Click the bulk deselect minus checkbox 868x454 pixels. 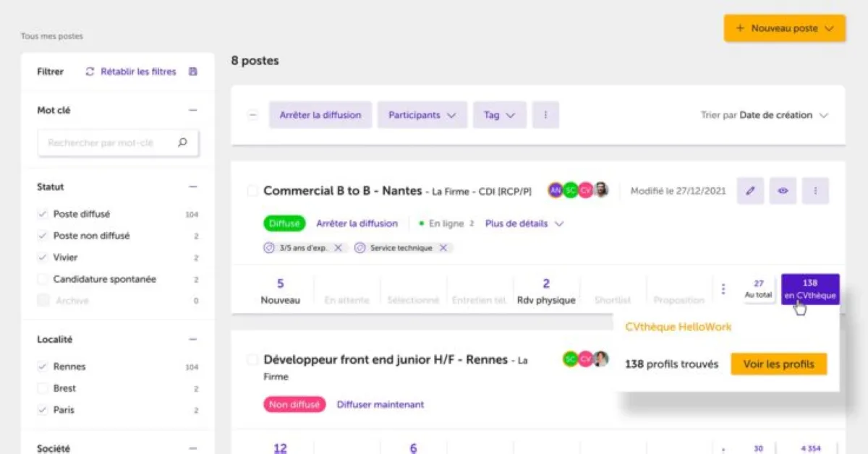(x=252, y=115)
